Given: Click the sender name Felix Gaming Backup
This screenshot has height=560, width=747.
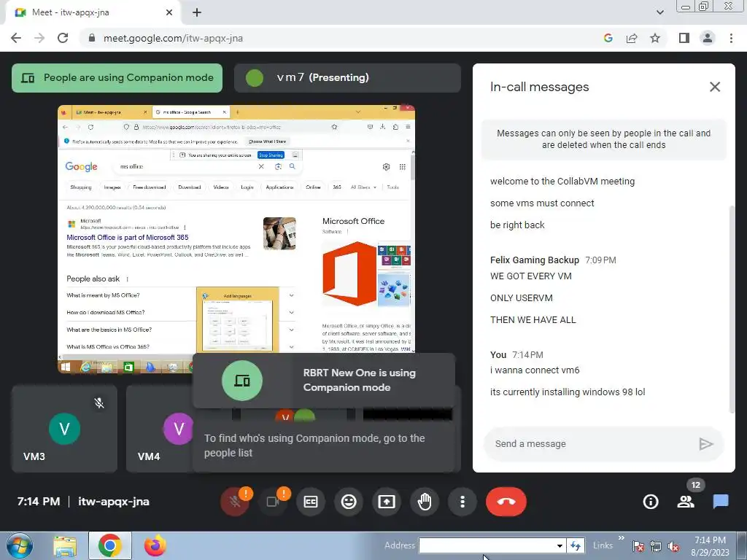Looking at the screenshot, I should tap(535, 260).
